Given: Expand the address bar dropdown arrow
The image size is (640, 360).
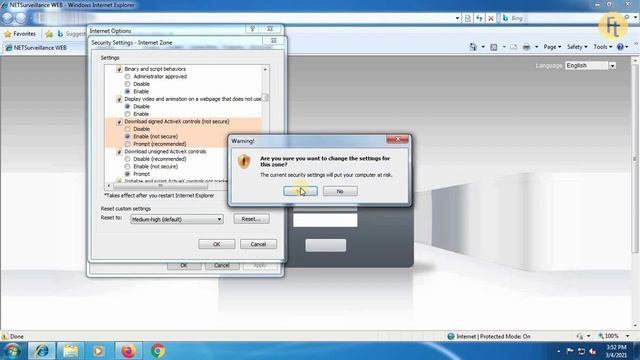Looking at the screenshot, I should 457,18.
